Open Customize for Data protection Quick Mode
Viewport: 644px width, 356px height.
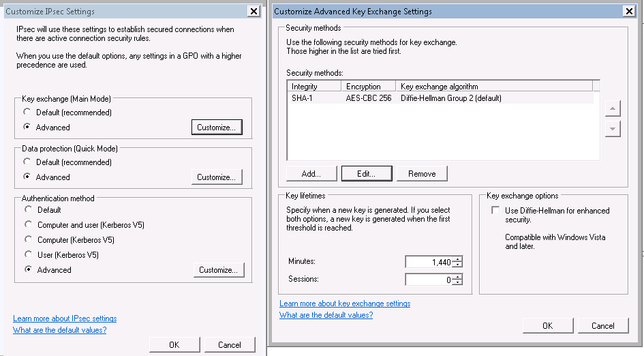click(217, 177)
